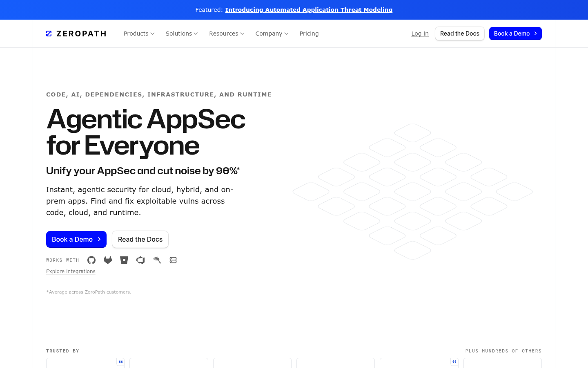Click the Azure DevOps icon

tap(140, 260)
